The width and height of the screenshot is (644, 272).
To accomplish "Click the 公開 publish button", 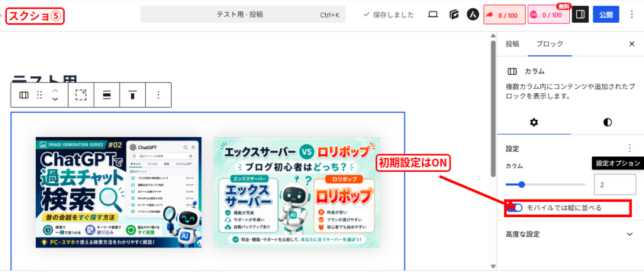I will [x=606, y=14].
